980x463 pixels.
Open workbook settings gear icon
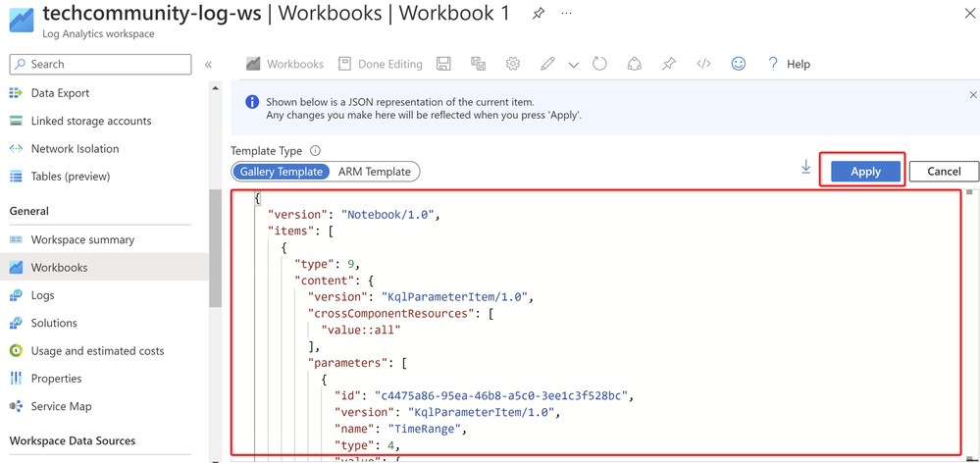click(x=513, y=64)
